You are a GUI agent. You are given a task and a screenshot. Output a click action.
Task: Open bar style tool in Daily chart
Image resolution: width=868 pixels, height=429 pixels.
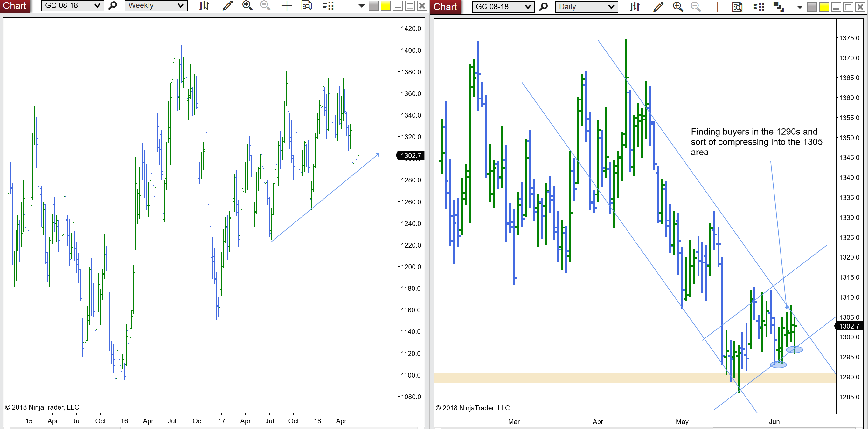coord(635,7)
